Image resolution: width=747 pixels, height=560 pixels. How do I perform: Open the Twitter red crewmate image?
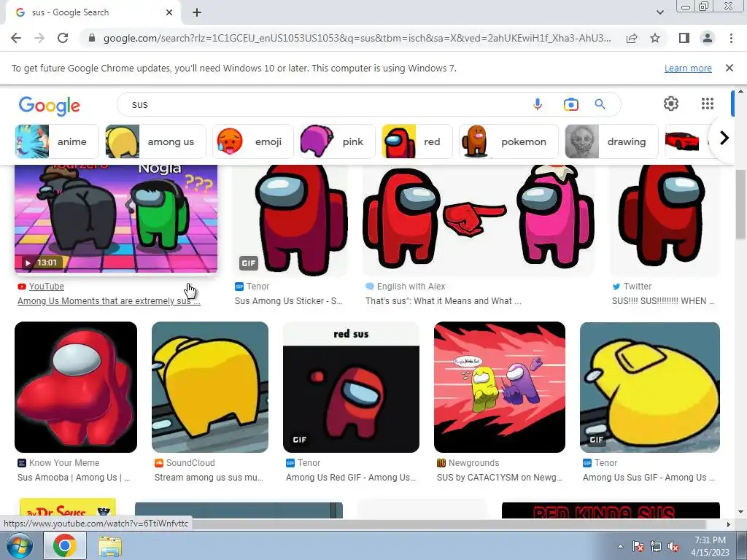[665, 220]
